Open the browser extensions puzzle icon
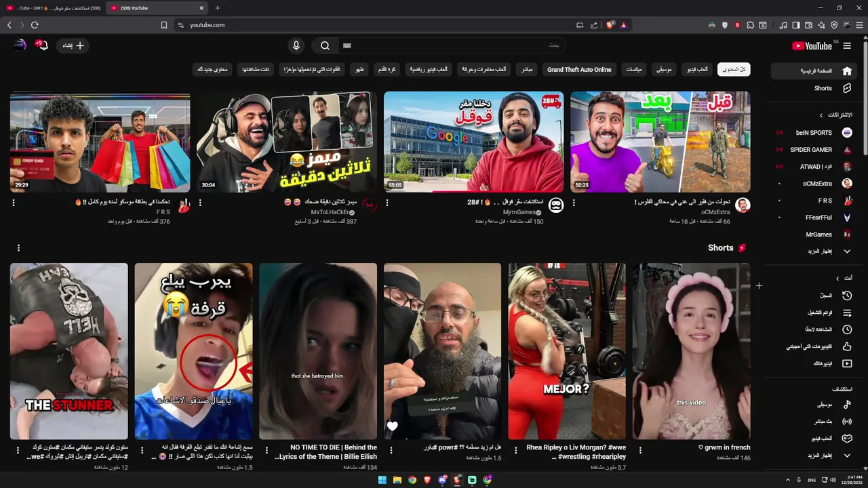The height and width of the screenshot is (488, 868). click(750, 25)
